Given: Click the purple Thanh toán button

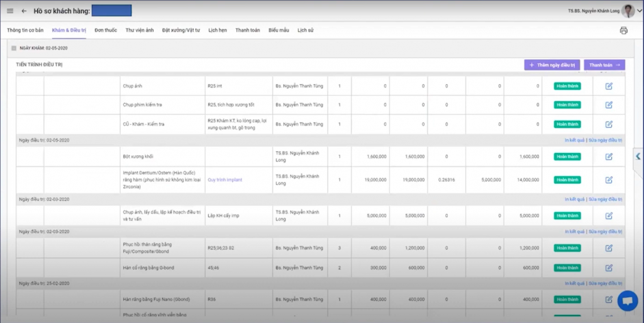Looking at the screenshot, I should click(604, 65).
